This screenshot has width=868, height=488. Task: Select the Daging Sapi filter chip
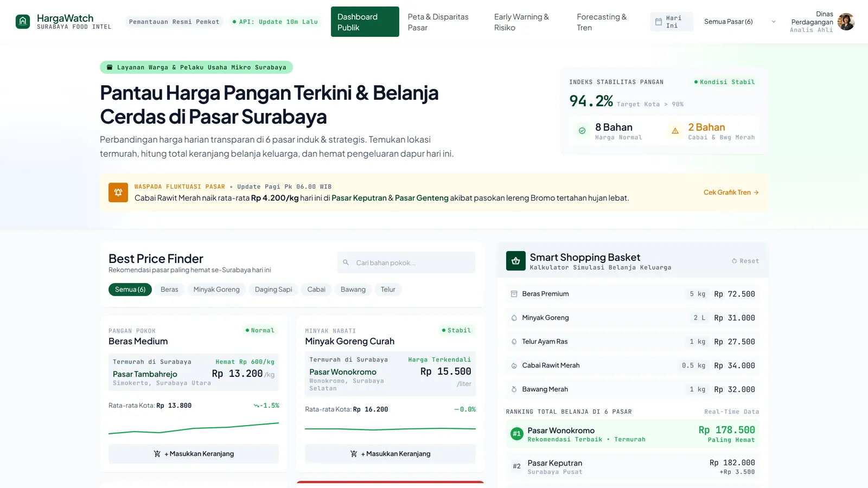(x=273, y=290)
